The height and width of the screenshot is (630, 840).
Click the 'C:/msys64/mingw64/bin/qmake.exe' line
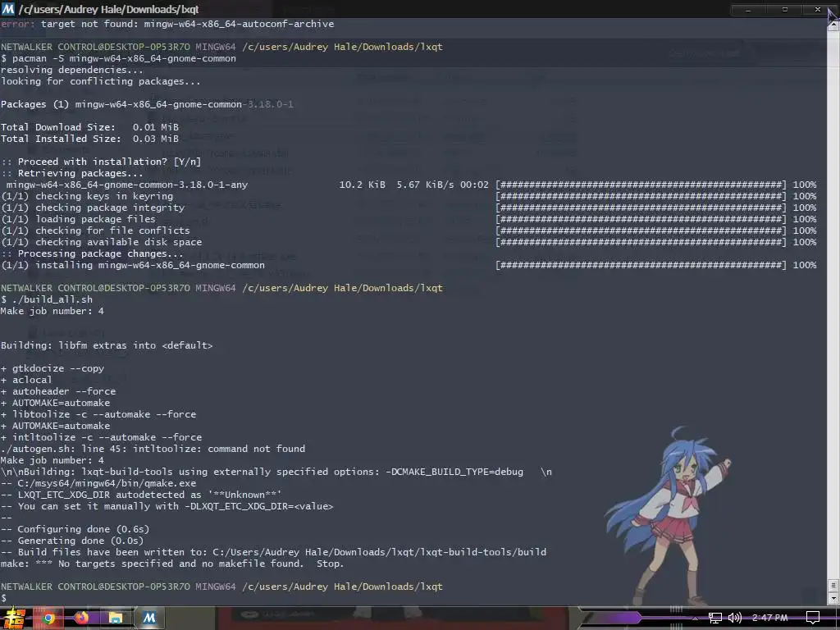pos(98,483)
